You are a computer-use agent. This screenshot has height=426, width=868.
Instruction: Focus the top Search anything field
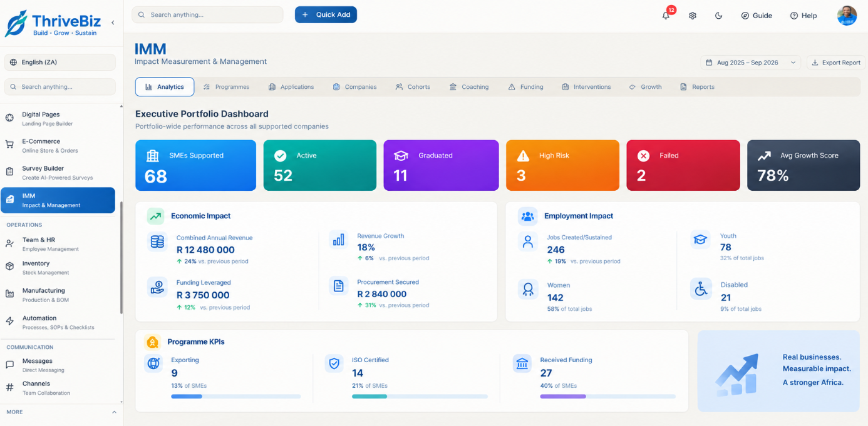(207, 14)
